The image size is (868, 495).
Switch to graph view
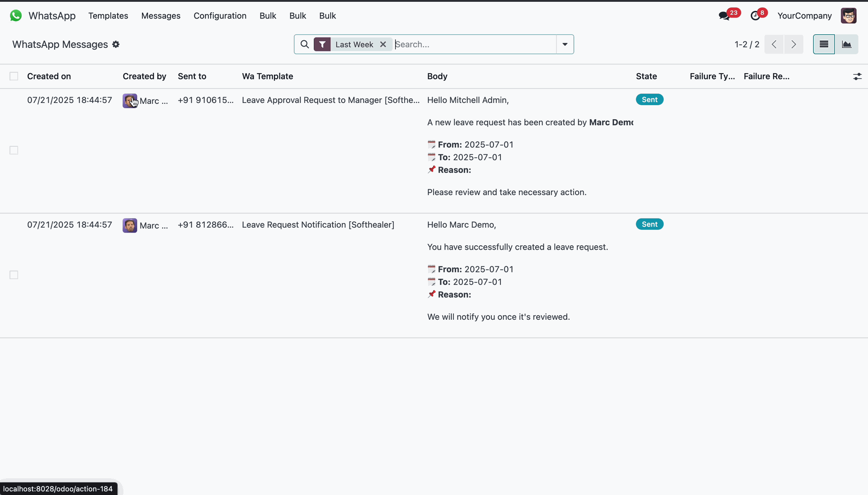(846, 44)
